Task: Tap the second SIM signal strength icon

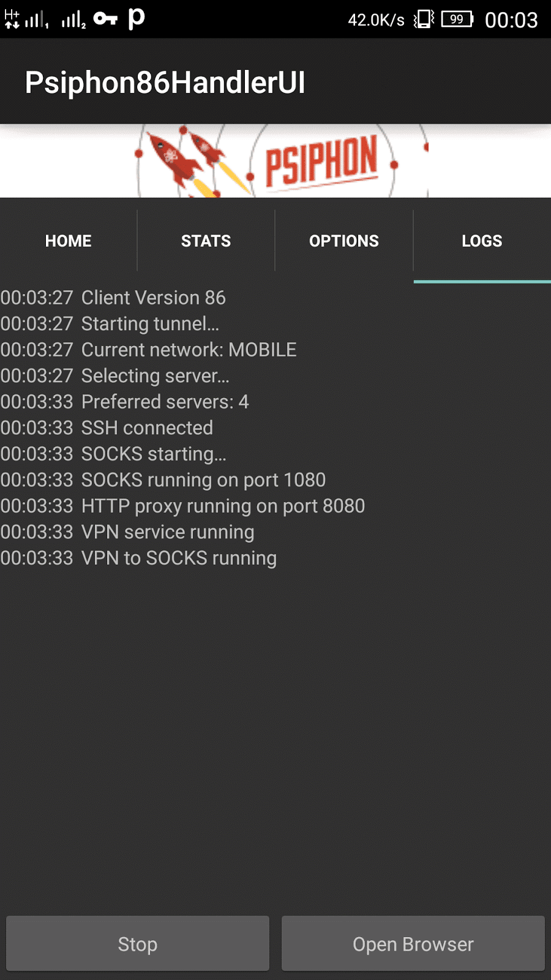Action: 73,20
